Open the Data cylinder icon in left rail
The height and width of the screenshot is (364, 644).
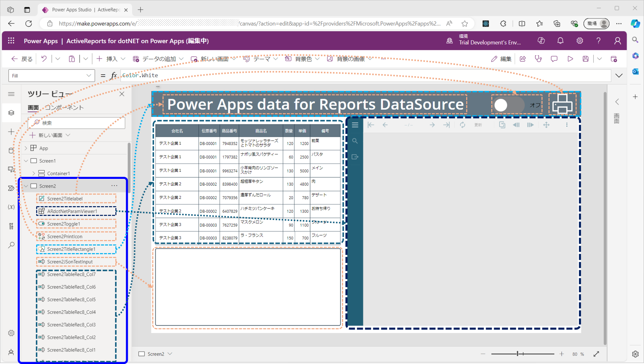11,150
